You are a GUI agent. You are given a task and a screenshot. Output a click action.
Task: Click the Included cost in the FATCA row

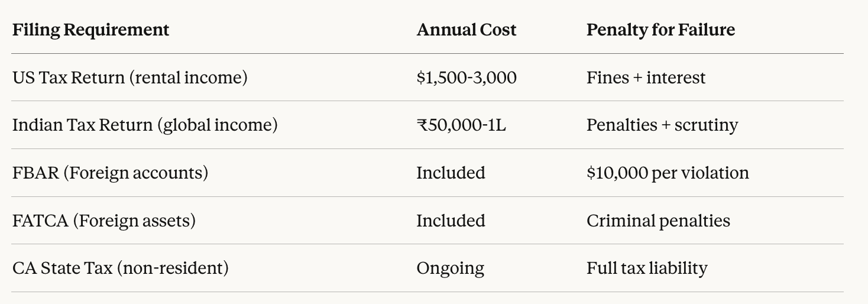(451, 221)
